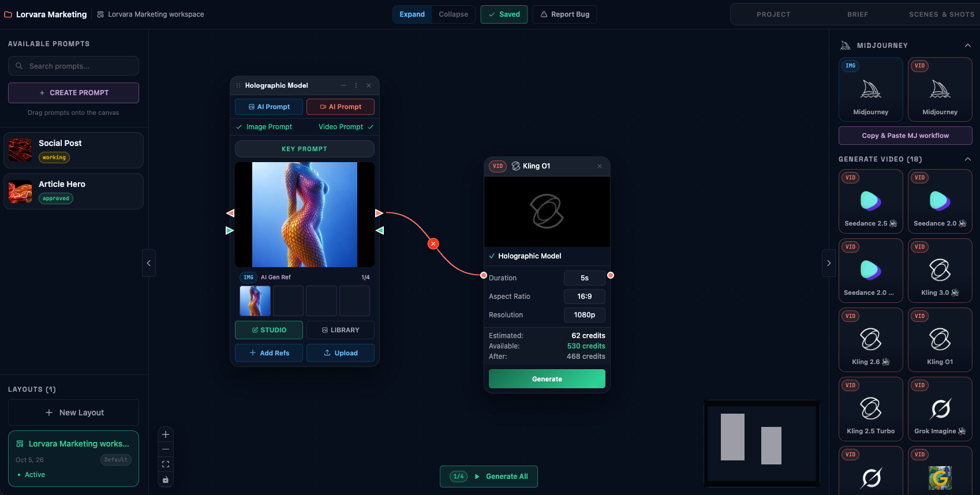Open the BRIEF tab

coord(858,14)
